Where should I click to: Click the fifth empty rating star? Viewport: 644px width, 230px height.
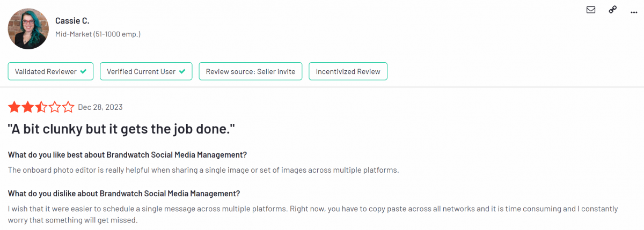(68, 107)
